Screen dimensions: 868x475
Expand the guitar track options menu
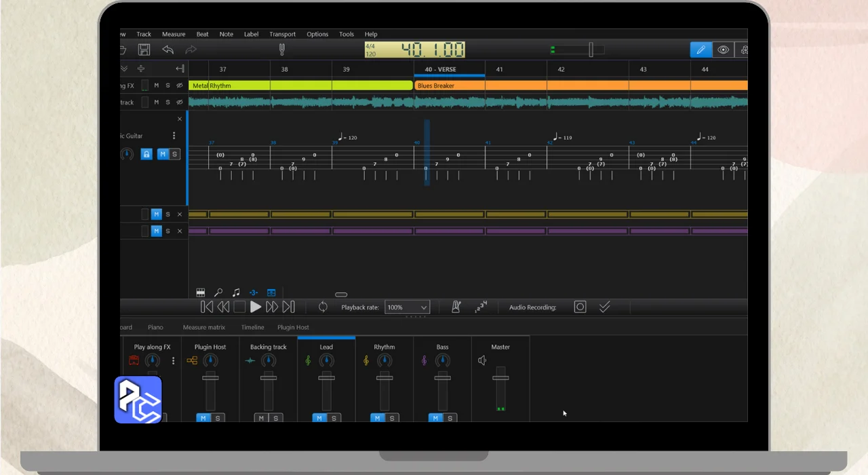coord(174,136)
